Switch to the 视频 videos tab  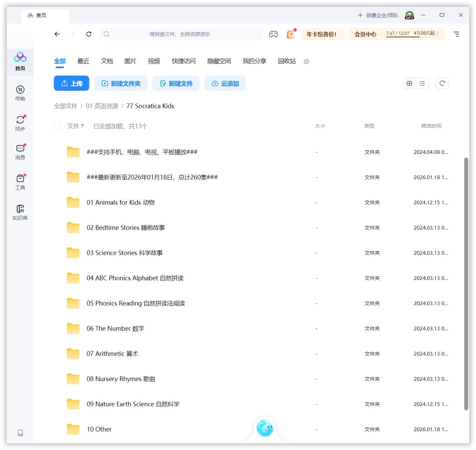tap(153, 61)
